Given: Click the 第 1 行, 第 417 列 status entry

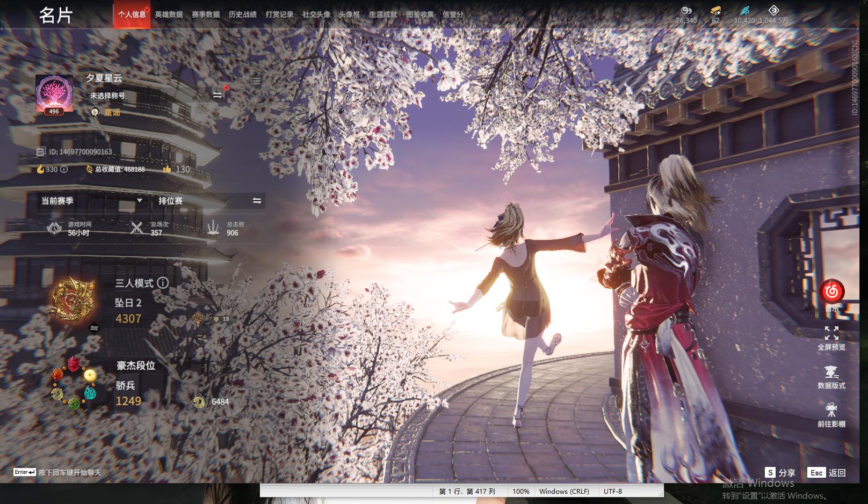Looking at the screenshot, I should (x=467, y=491).
